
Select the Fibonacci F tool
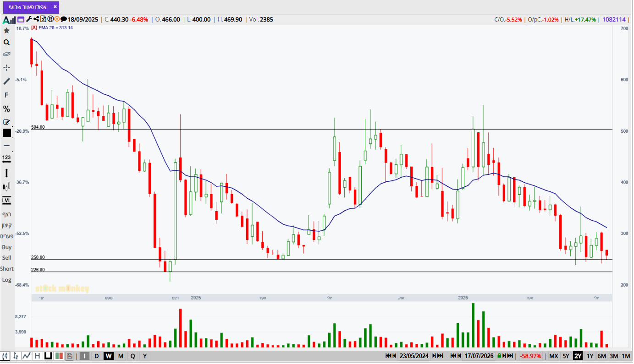6,95
